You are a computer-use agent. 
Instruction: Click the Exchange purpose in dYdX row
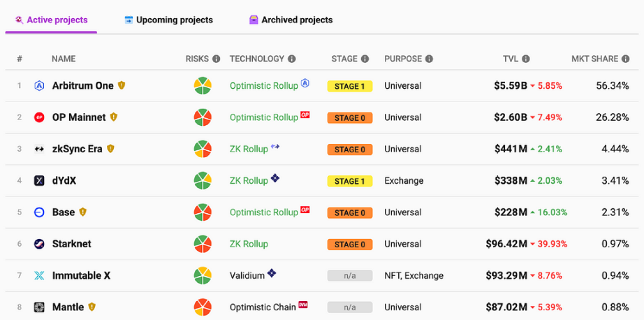tap(404, 181)
